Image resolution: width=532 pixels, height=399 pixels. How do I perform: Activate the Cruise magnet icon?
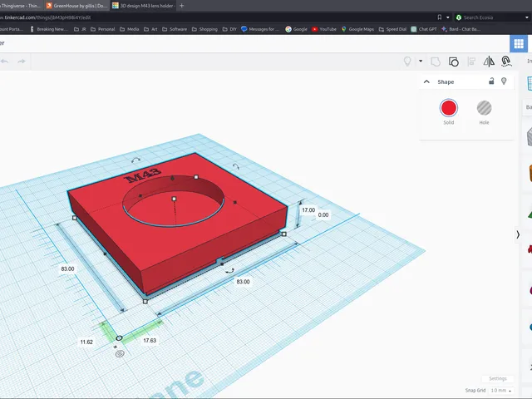(x=506, y=62)
